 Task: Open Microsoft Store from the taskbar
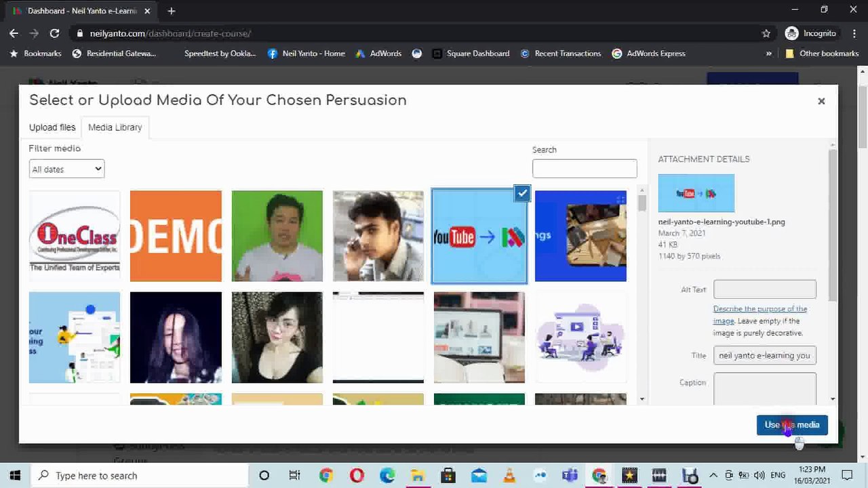tap(448, 475)
